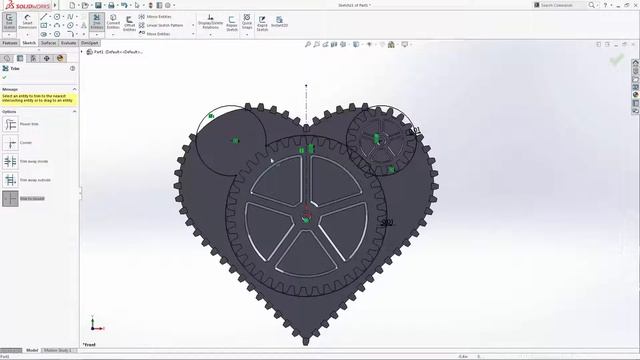The width and height of the screenshot is (640, 360).
Task: Open the DisplayManager tab icon
Action: (x=60, y=58)
